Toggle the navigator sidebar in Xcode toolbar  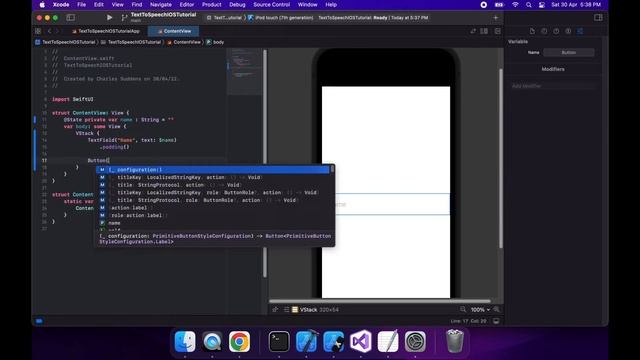click(x=71, y=18)
